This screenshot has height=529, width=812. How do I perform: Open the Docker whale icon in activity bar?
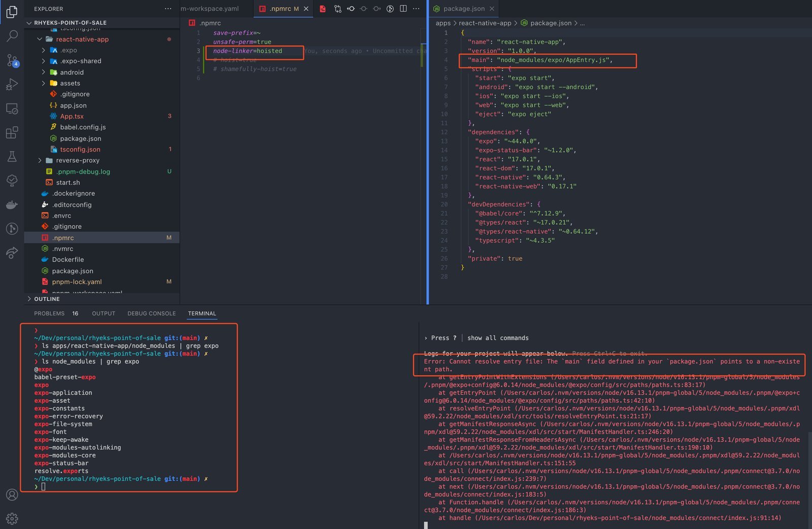pos(12,205)
